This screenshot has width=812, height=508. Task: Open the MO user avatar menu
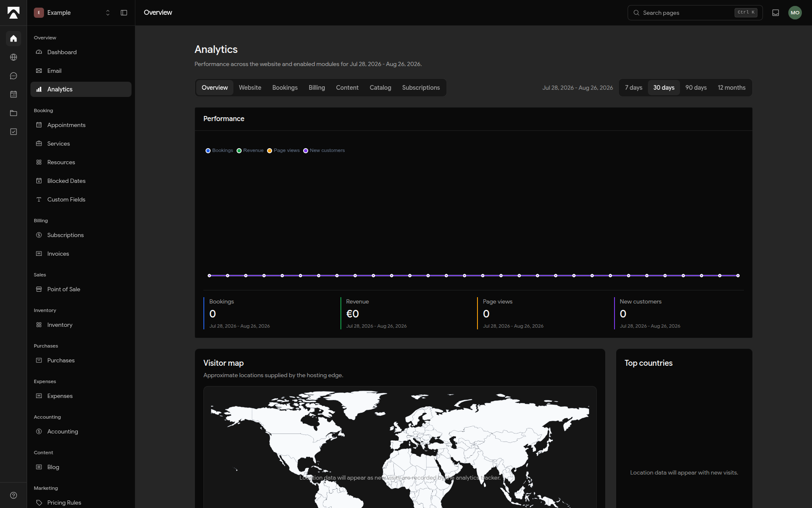[795, 13]
